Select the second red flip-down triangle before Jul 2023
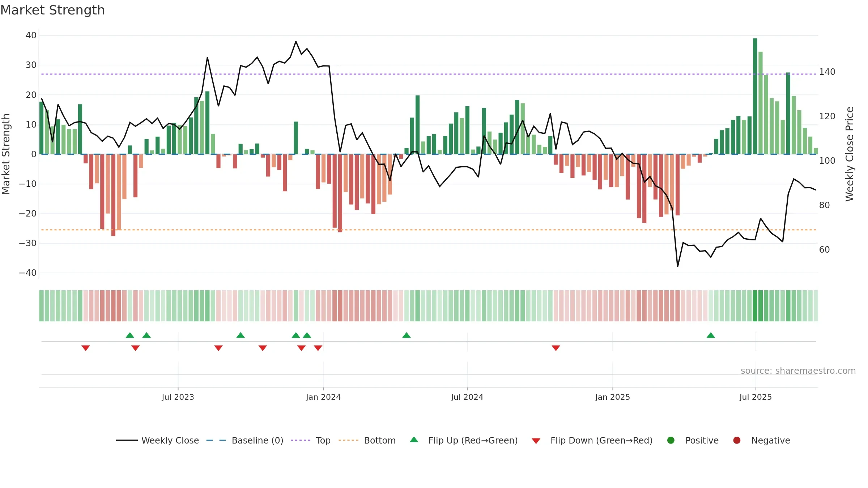This screenshot has height=488, width=868. 136,348
